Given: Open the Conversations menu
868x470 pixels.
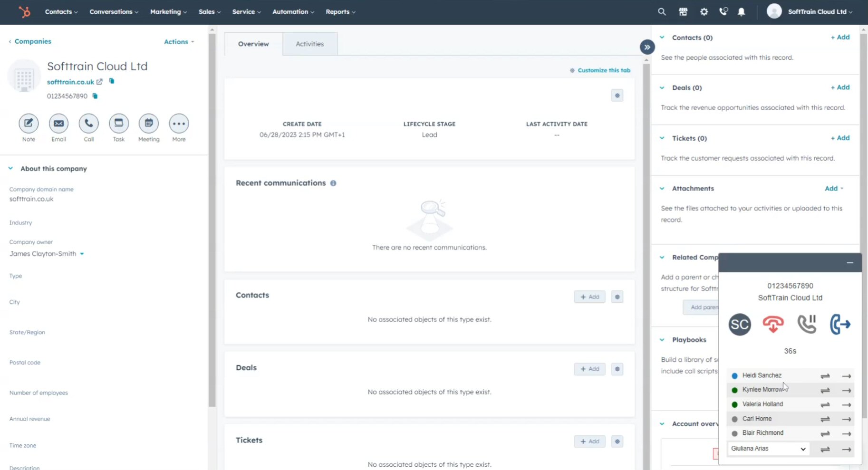Looking at the screenshot, I should pyautogui.click(x=114, y=11).
